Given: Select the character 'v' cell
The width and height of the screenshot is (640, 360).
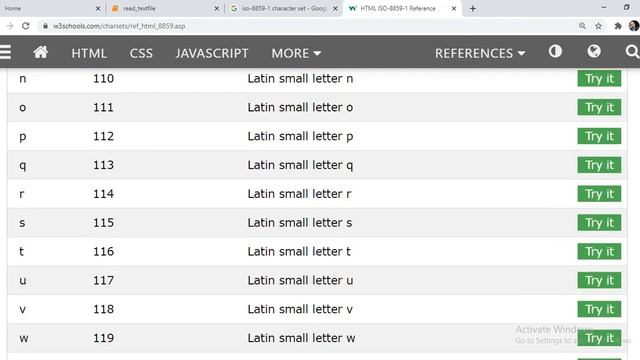Looking at the screenshot, I should pos(22,309).
